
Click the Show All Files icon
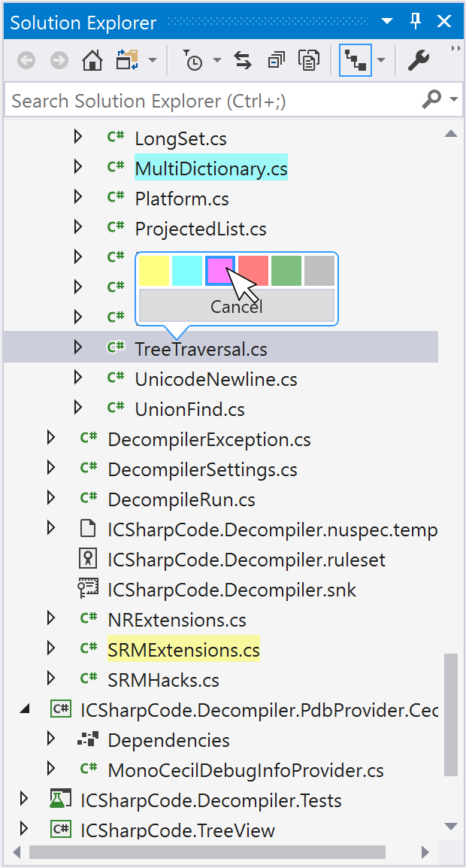pyautogui.click(x=307, y=60)
